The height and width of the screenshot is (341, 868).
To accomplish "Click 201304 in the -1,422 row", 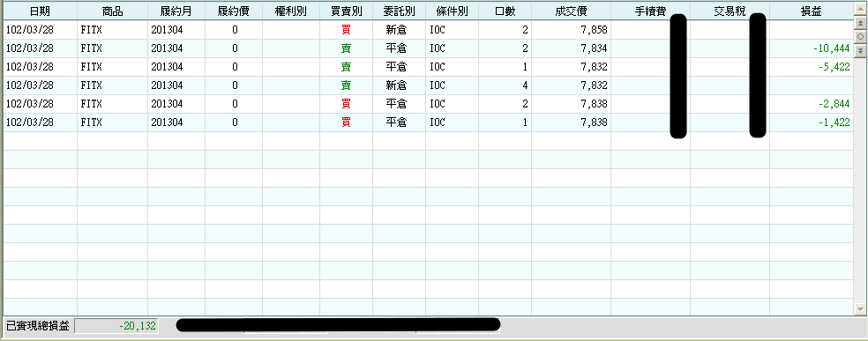I will coord(167,122).
